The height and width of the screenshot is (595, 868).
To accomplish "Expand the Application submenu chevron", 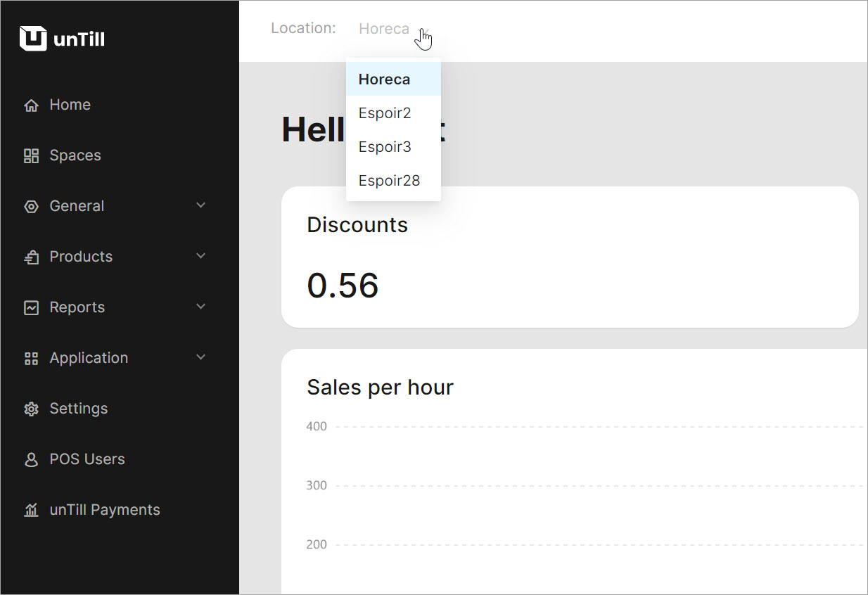I will pyautogui.click(x=200, y=357).
